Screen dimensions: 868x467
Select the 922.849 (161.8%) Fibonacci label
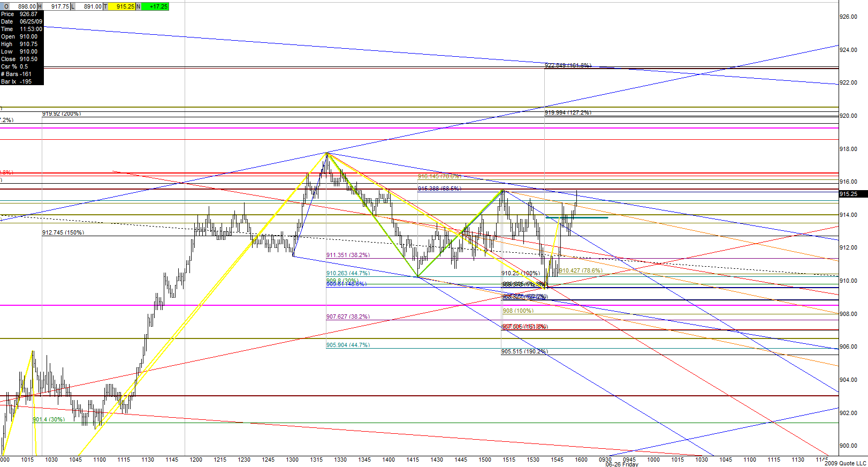click(568, 65)
